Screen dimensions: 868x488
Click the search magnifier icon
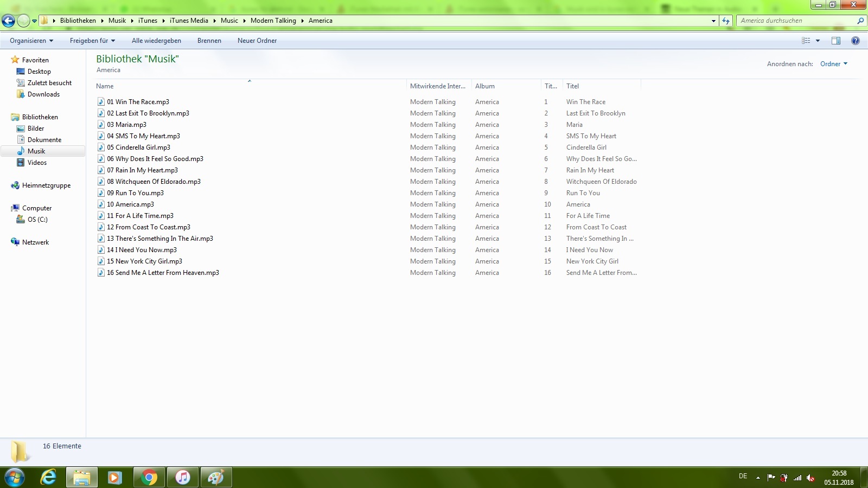tap(860, 21)
